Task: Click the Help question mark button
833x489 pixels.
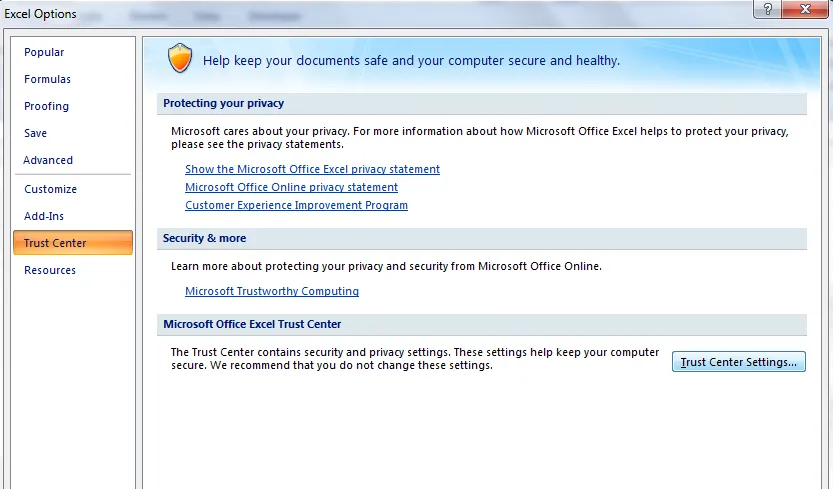Action: point(768,9)
